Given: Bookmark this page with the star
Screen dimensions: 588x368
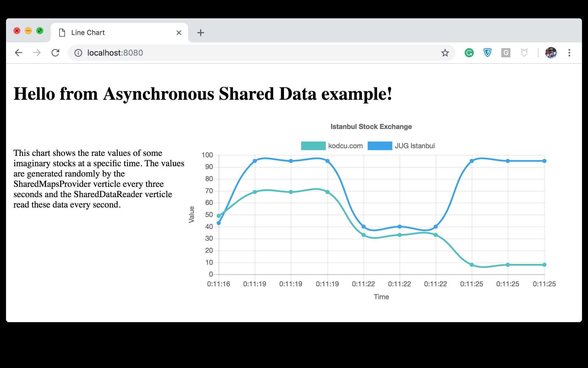Looking at the screenshot, I should click(x=445, y=53).
